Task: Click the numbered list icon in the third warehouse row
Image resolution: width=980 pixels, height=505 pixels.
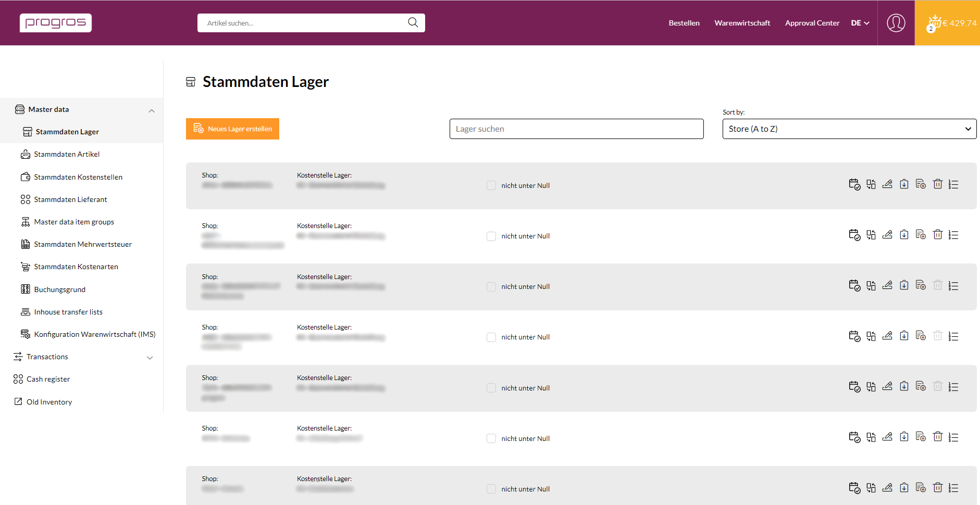Action: pyautogui.click(x=953, y=286)
